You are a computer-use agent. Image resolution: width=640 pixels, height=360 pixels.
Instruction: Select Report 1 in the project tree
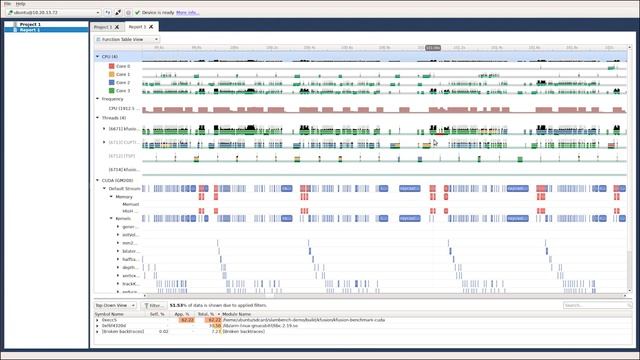30,30
